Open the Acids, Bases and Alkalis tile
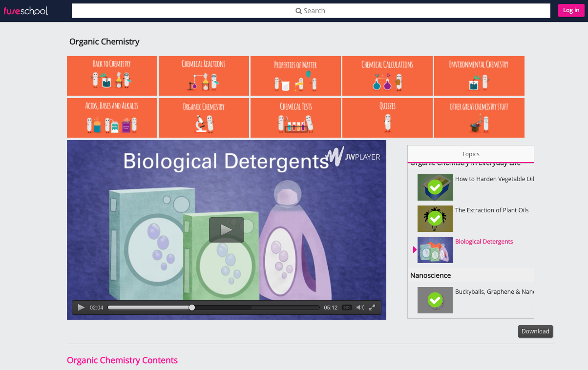The image size is (588, 370). [x=112, y=118]
